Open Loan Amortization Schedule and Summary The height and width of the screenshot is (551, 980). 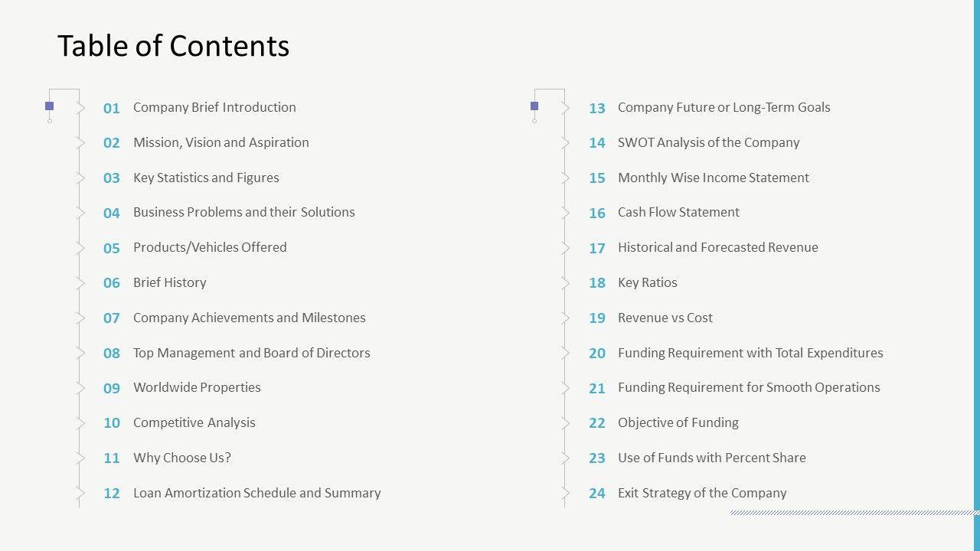(256, 493)
